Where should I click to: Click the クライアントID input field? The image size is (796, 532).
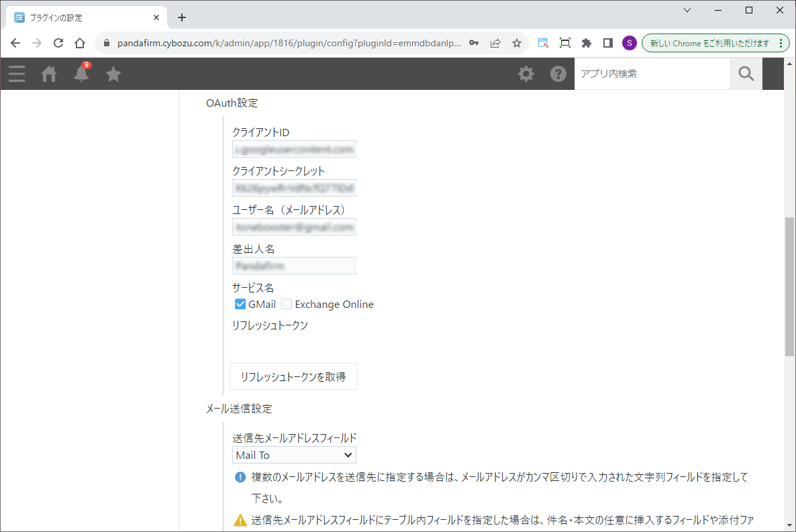point(294,149)
